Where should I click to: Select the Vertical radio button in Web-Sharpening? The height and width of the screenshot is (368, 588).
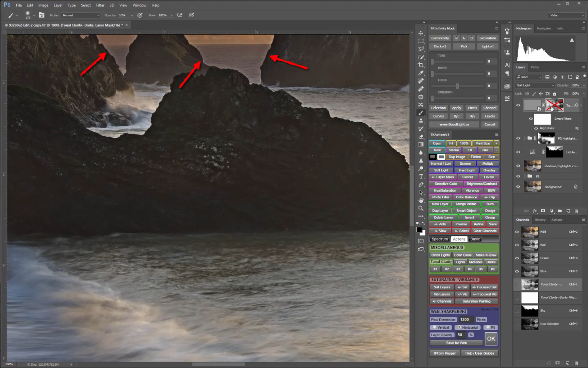pos(435,327)
